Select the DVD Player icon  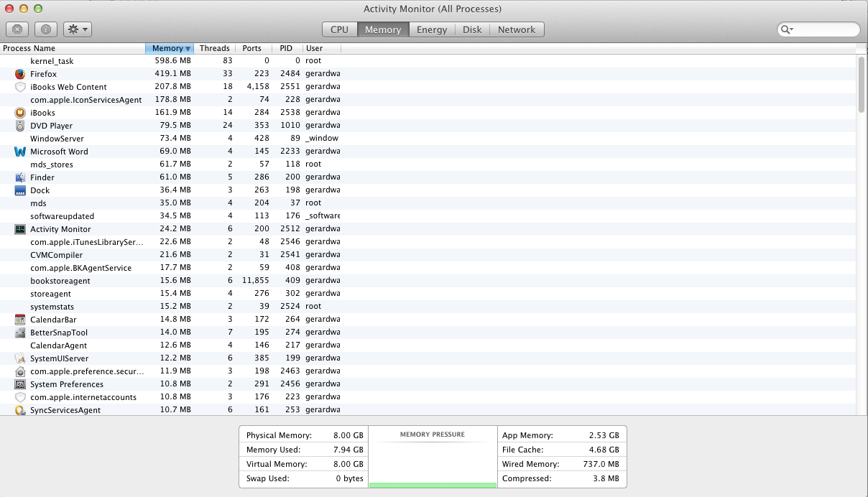pyautogui.click(x=20, y=126)
